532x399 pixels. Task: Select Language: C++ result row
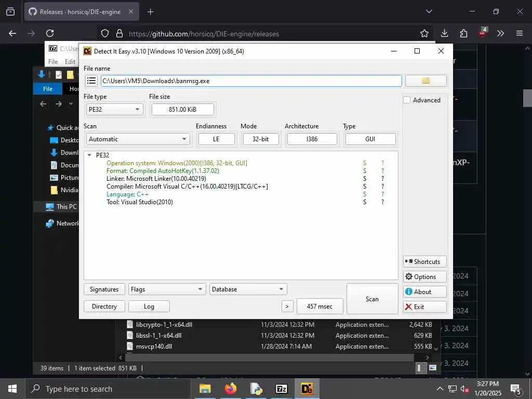pyautogui.click(x=127, y=194)
